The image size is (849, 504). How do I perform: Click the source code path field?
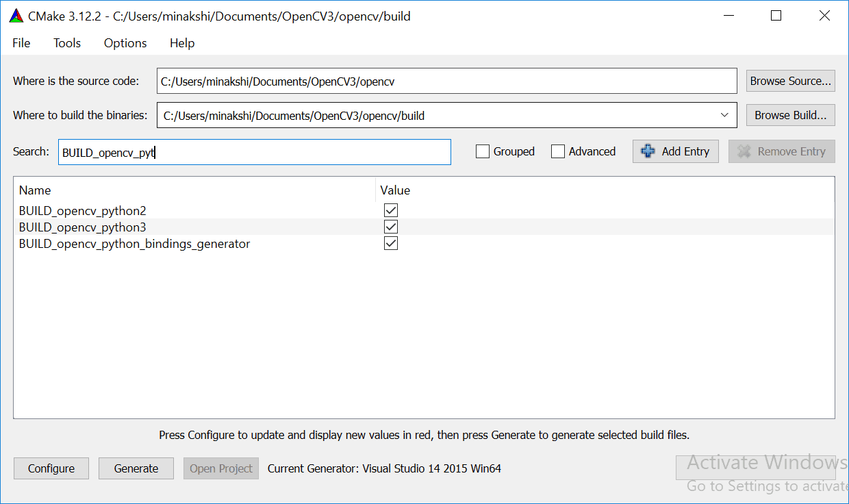(x=446, y=81)
